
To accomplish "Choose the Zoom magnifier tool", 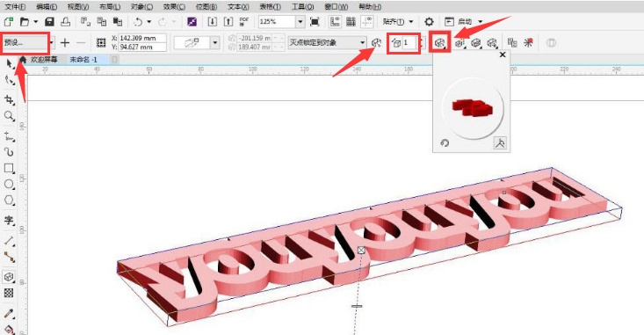I will pyautogui.click(x=9, y=116).
